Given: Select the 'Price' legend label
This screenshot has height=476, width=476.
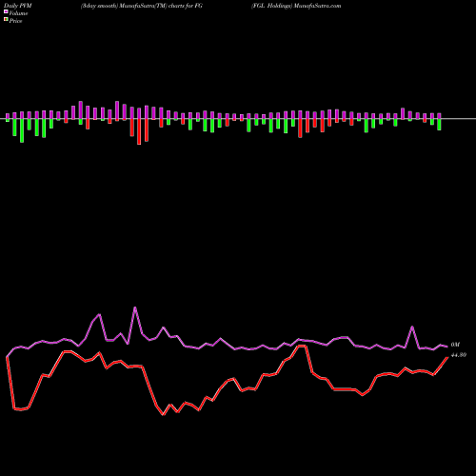Looking at the screenshot, I should (15, 21).
